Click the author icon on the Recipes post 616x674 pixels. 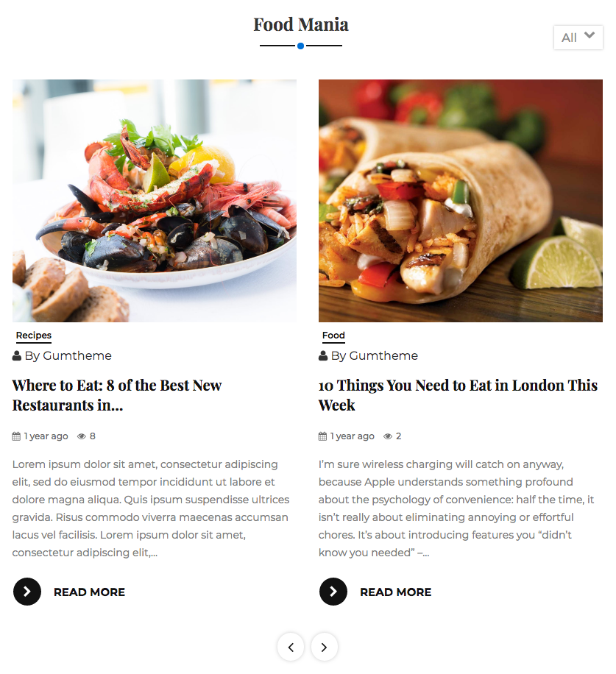17,355
